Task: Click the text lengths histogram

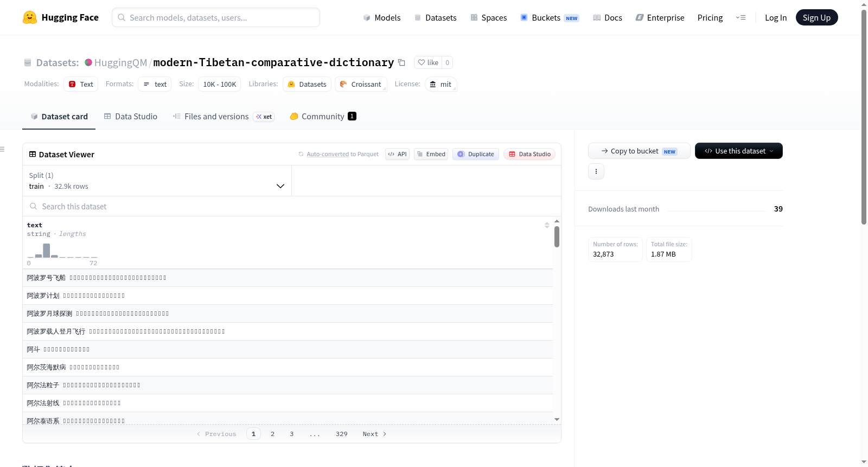Action: (x=62, y=251)
